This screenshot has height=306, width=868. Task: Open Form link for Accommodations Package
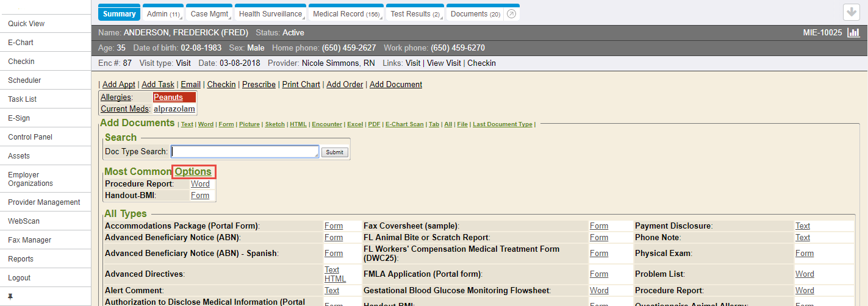pyautogui.click(x=334, y=226)
